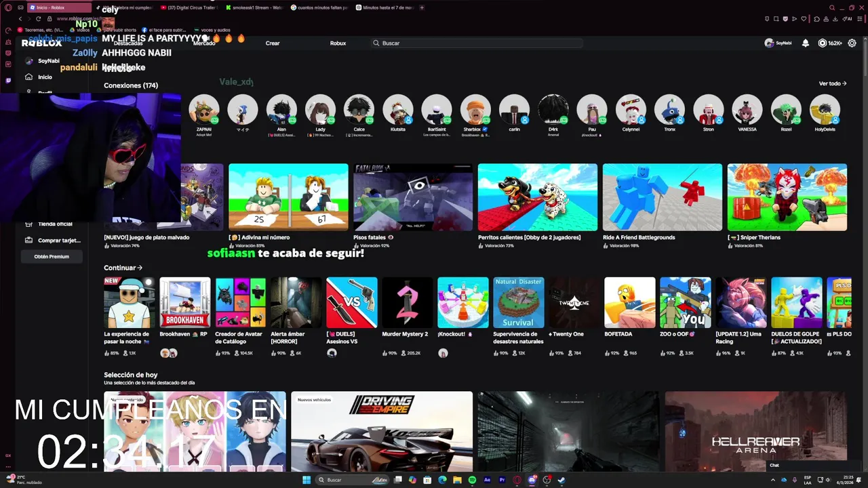Open Premiere Pro from the taskbar
Image resolution: width=868 pixels, height=488 pixels.
[x=502, y=480]
